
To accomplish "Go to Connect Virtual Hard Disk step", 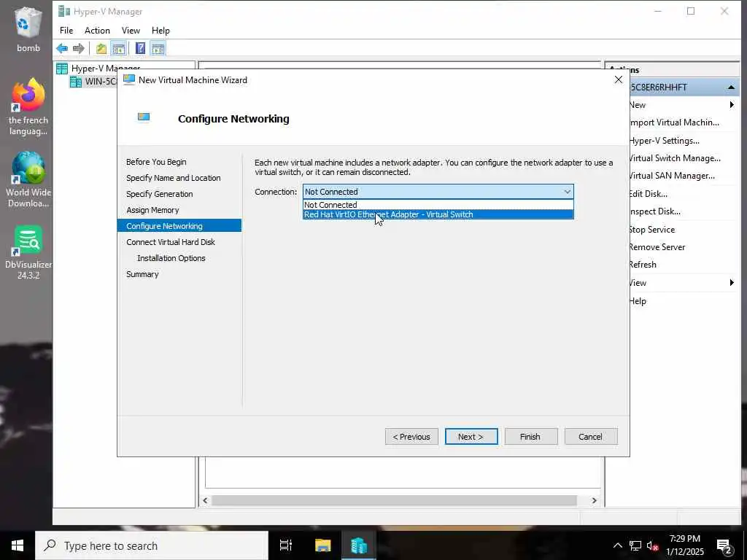I will pos(171,242).
